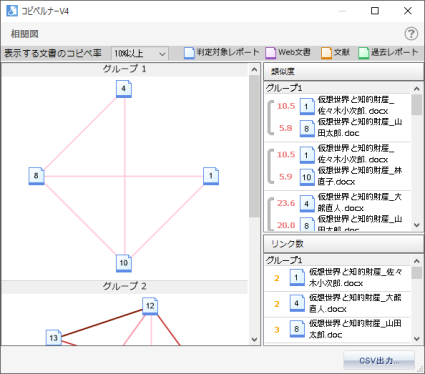Click グループ1 heading in the similarity list
Screen dimensions: 425x374
pos(284,88)
